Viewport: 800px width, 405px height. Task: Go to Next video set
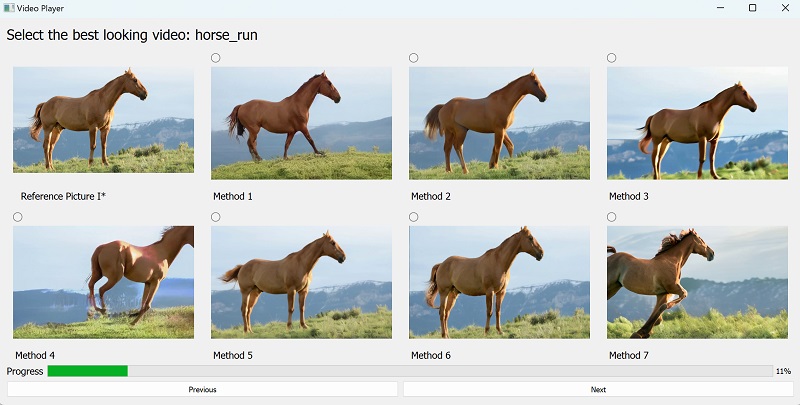point(598,389)
